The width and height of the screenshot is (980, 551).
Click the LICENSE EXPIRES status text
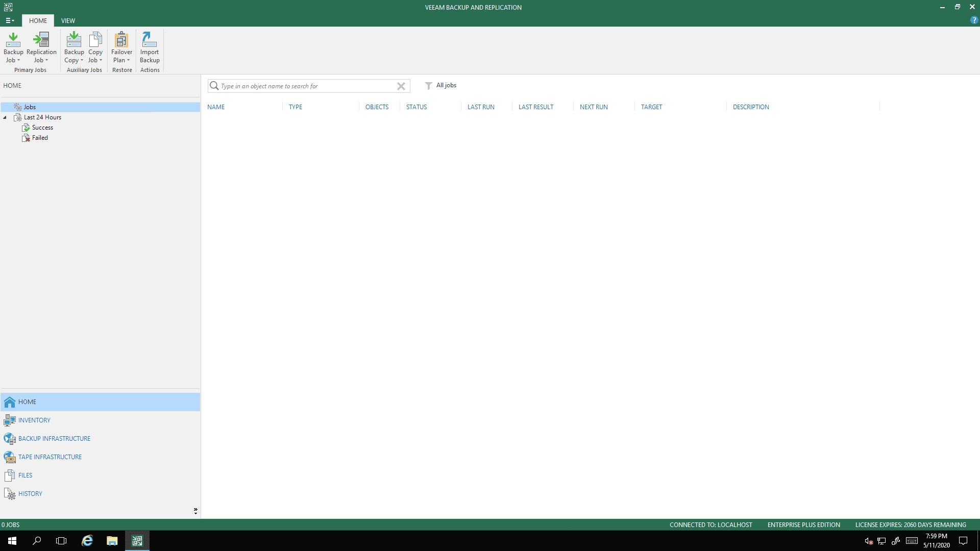[911, 525]
